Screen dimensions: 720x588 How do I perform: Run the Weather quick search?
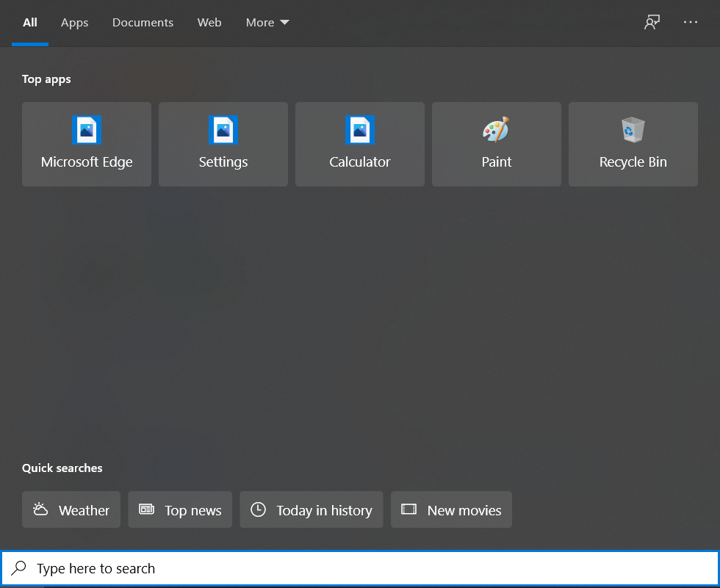coord(71,509)
